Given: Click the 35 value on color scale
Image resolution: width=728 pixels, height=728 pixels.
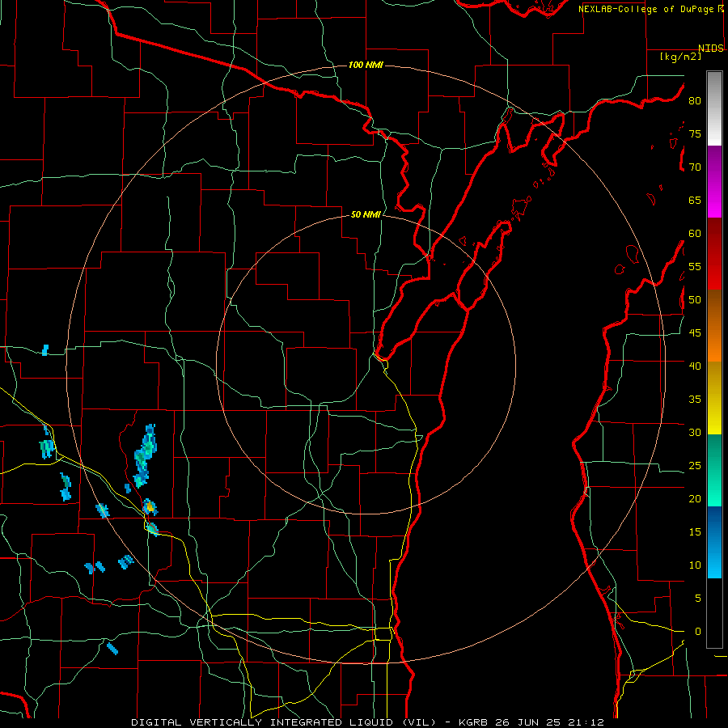Looking at the screenshot, I should tap(695, 400).
